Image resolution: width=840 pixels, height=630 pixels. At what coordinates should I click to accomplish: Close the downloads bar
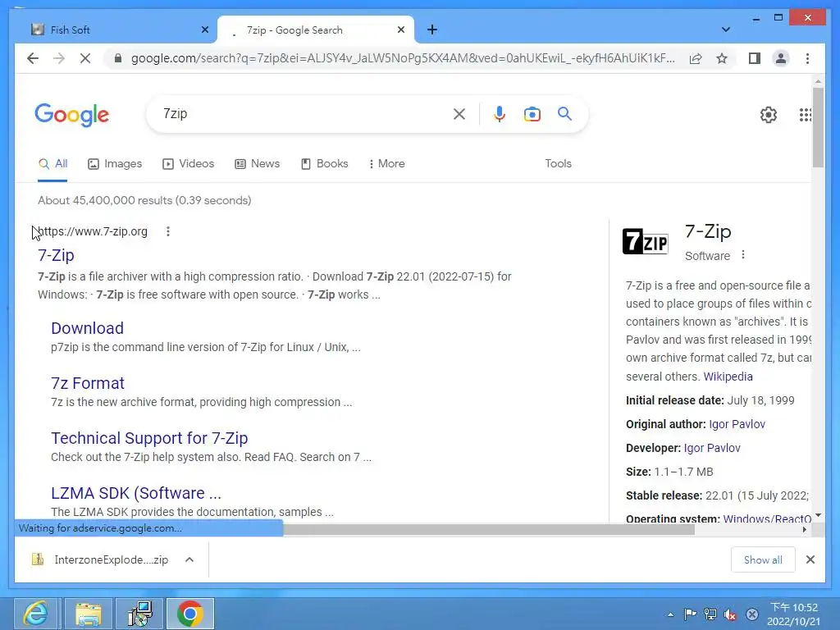(x=810, y=559)
